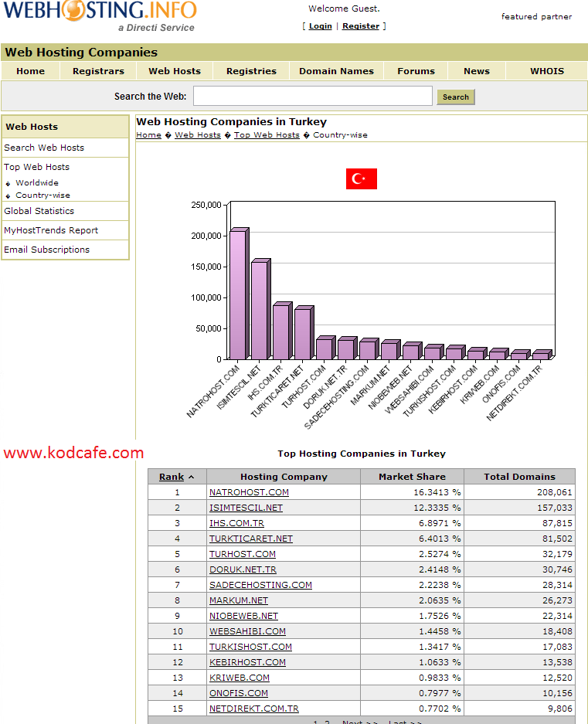Open the KRIWEB.COM link

pyautogui.click(x=240, y=678)
